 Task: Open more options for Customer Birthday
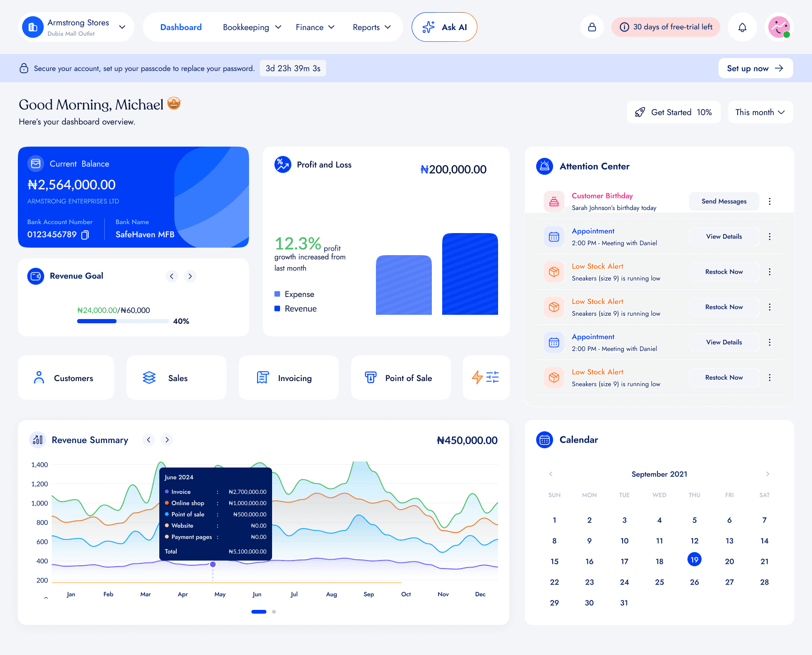[770, 202]
